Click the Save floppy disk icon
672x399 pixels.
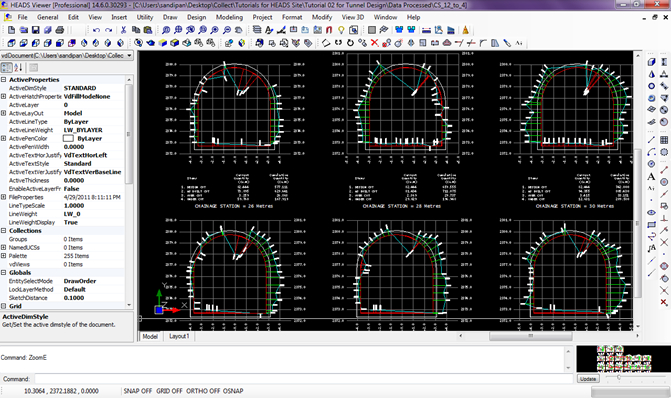pos(36,30)
